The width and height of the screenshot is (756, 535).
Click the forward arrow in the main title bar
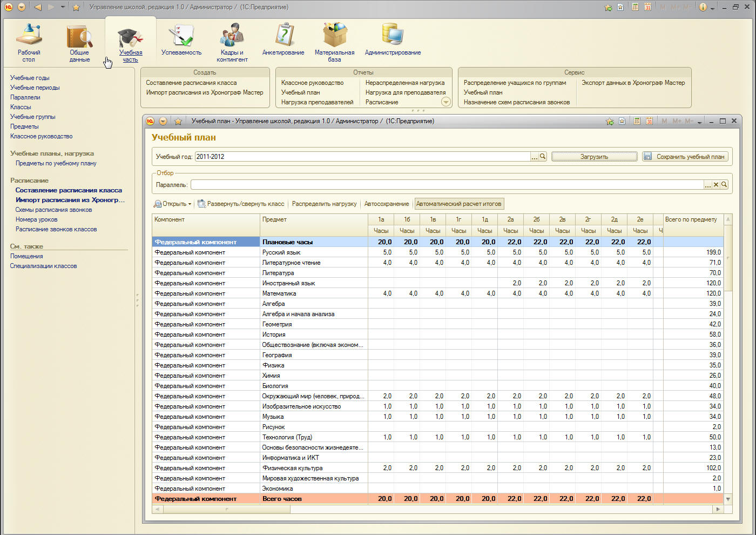[51, 7]
